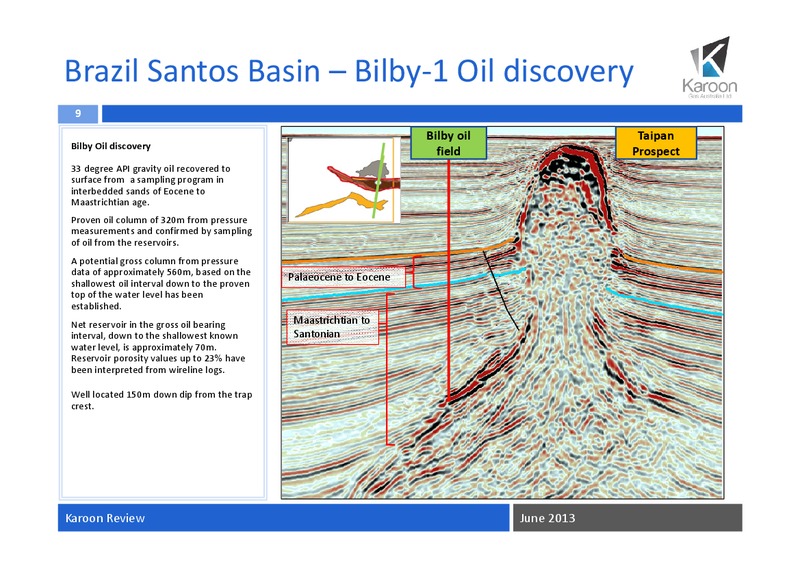Click the "Karoon Review" footer text
The image size is (800, 566).
(105, 518)
